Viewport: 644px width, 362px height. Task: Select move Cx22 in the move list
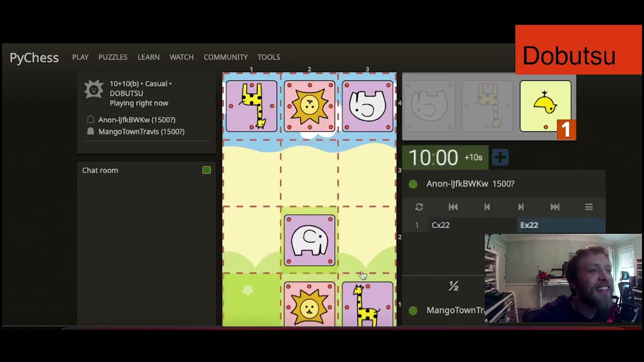point(441,225)
